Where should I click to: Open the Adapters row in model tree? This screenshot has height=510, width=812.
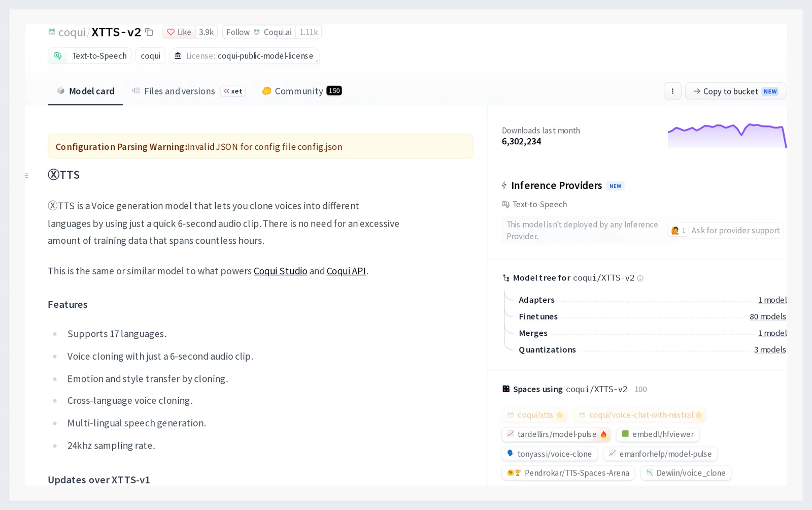652,300
